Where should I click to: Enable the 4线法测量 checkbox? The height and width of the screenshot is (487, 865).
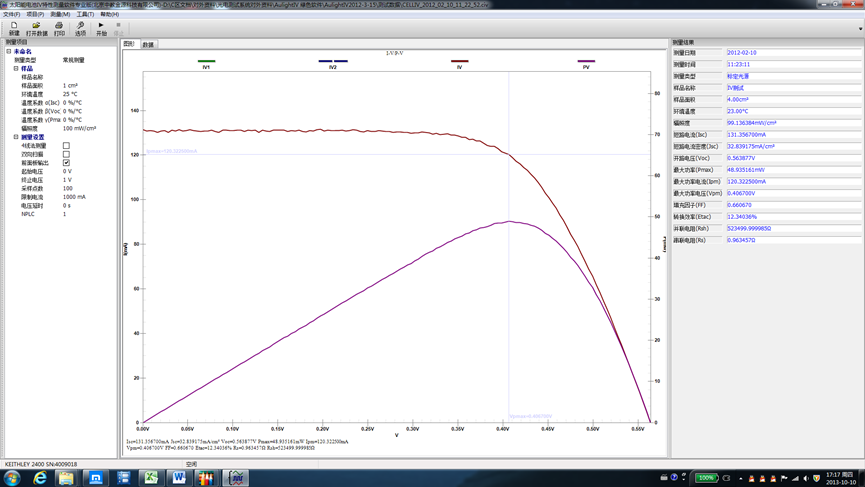[x=66, y=146]
